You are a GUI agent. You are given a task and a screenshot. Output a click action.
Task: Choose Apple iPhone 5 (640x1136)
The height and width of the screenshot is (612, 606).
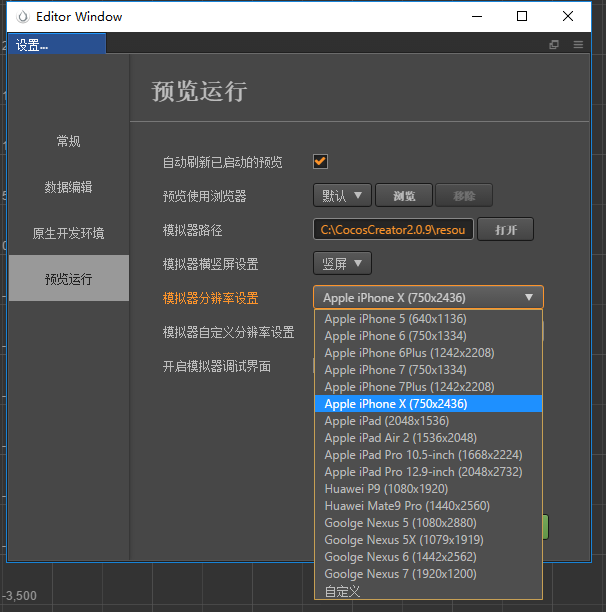click(428, 319)
